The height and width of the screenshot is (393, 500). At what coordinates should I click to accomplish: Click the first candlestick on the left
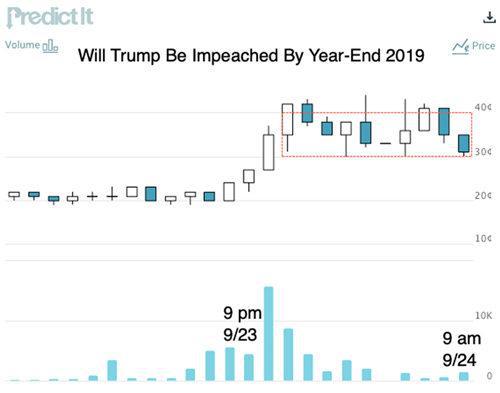[x=14, y=195]
